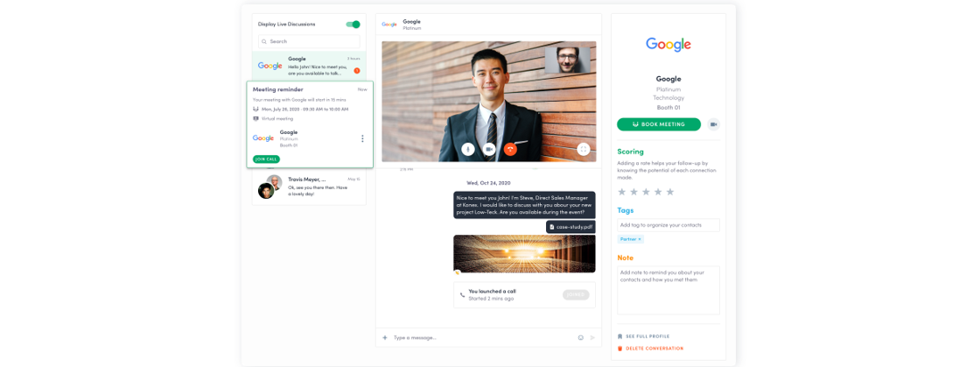Expand the video to fullscreen
This screenshot has width=980, height=367.
click(583, 149)
